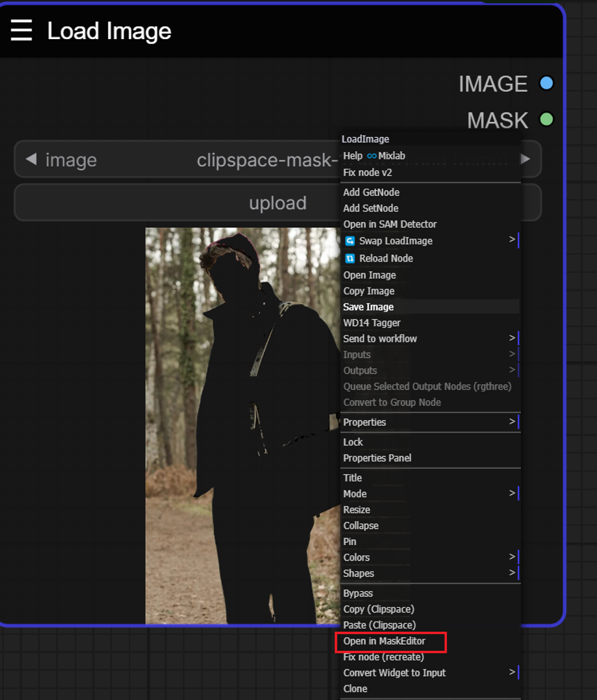Toggle Bypass on the node
This screenshot has width=597, height=700.
(358, 593)
